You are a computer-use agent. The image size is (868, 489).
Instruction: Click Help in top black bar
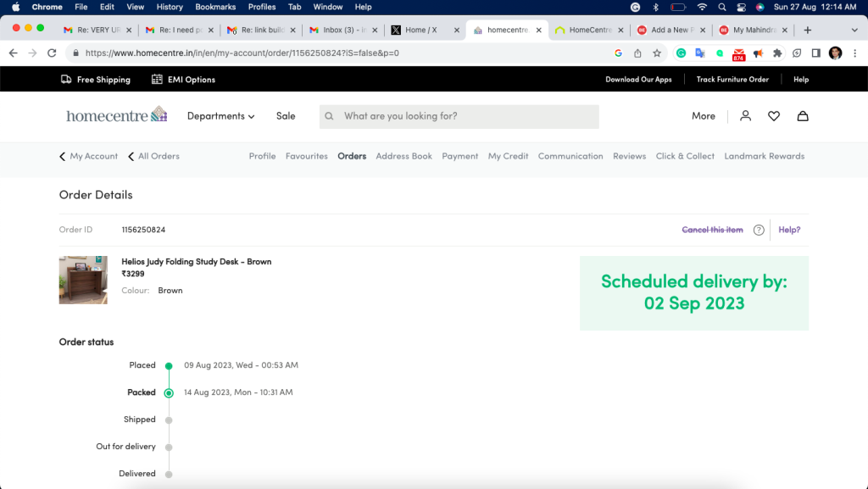coord(800,79)
